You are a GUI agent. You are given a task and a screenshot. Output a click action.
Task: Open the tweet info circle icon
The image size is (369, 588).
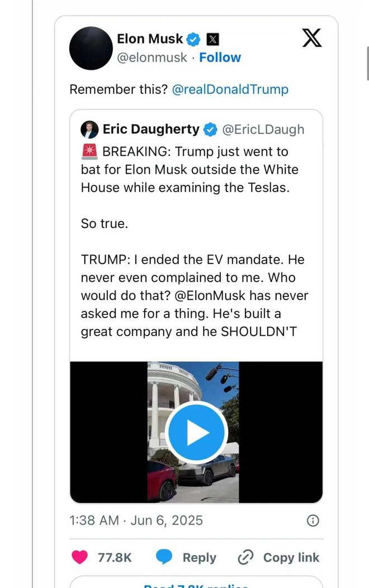pyautogui.click(x=313, y=521)
